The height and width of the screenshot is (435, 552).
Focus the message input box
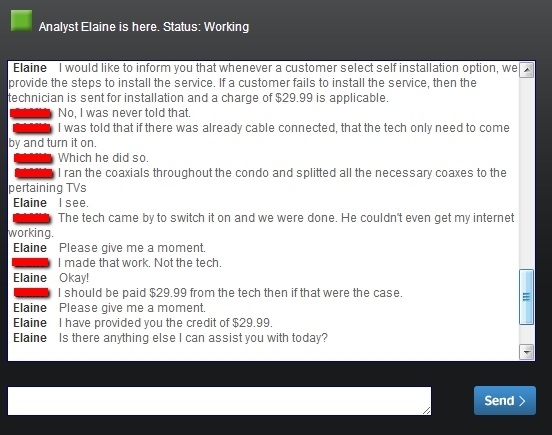pos(219,401)
